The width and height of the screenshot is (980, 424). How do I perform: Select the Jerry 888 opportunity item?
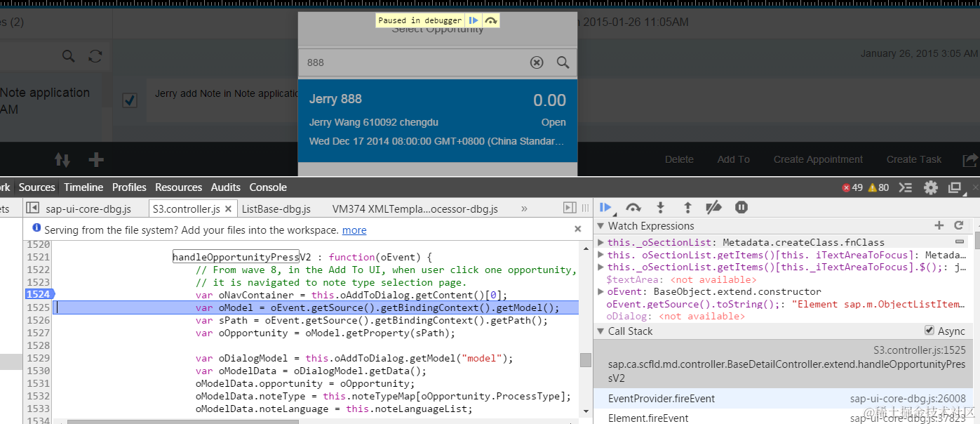[438, 121]
